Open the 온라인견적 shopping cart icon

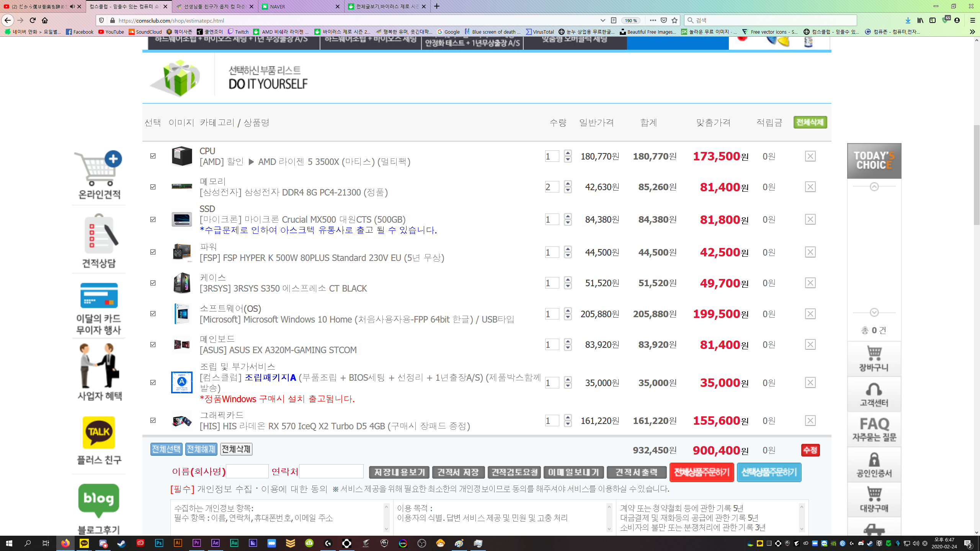point(99,168)
